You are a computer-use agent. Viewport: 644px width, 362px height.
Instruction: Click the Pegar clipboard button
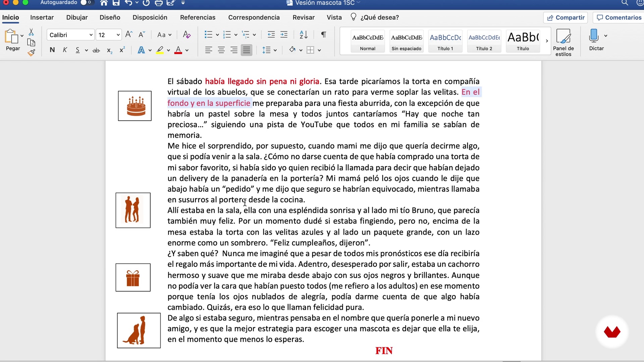tap(12, 40)
